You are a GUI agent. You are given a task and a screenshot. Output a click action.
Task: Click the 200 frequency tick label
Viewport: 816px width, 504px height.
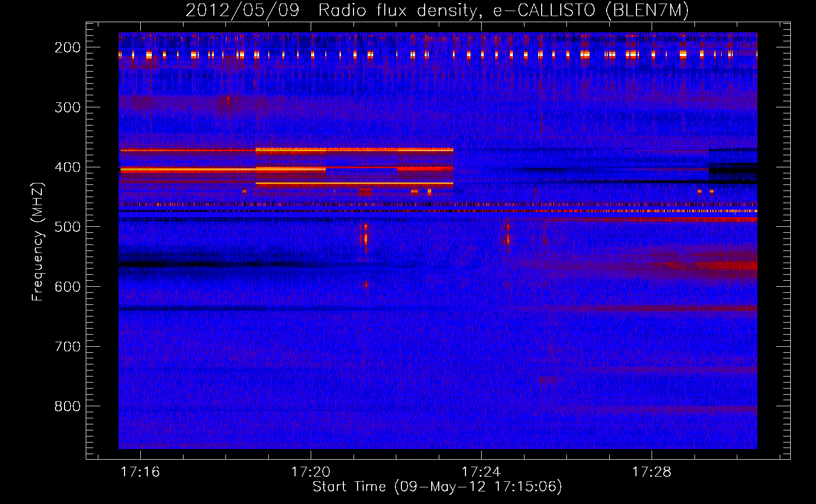coord(67,47)
